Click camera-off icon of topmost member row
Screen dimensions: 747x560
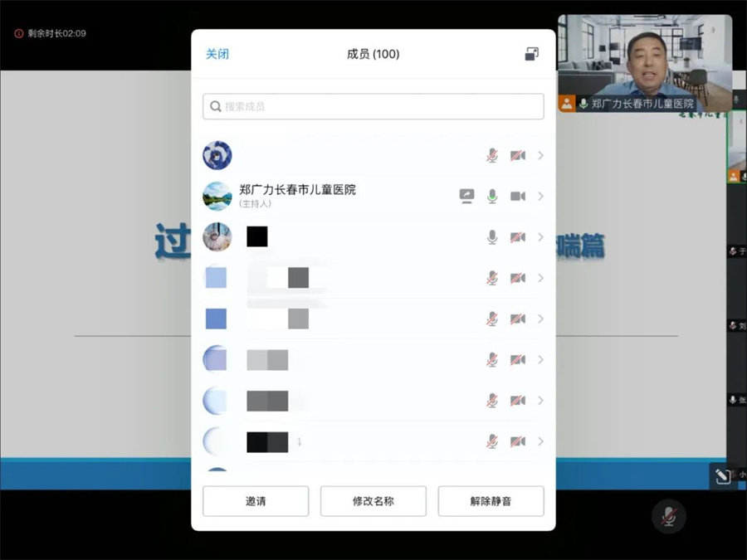tap(517, 156)
